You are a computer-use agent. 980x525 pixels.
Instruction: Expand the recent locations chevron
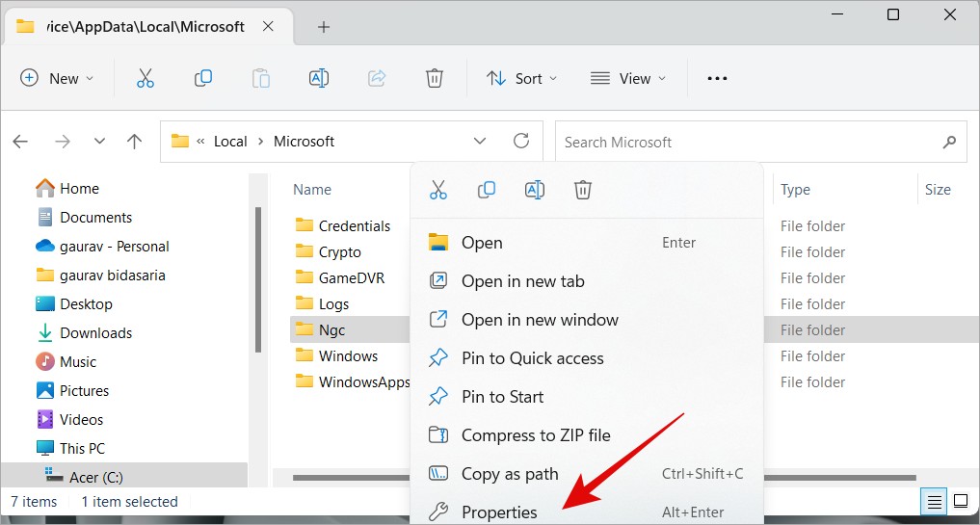99,142
